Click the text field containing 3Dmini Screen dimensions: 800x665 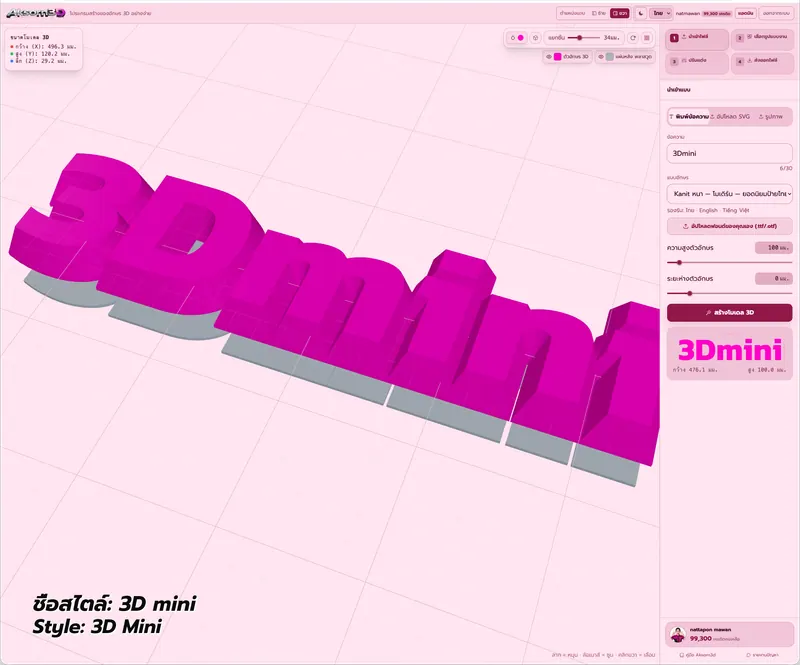coord(730,153)
